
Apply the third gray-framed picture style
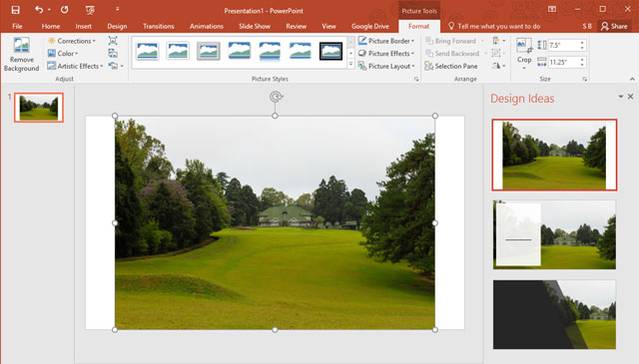pyautogui.click(x=209, y=51)
